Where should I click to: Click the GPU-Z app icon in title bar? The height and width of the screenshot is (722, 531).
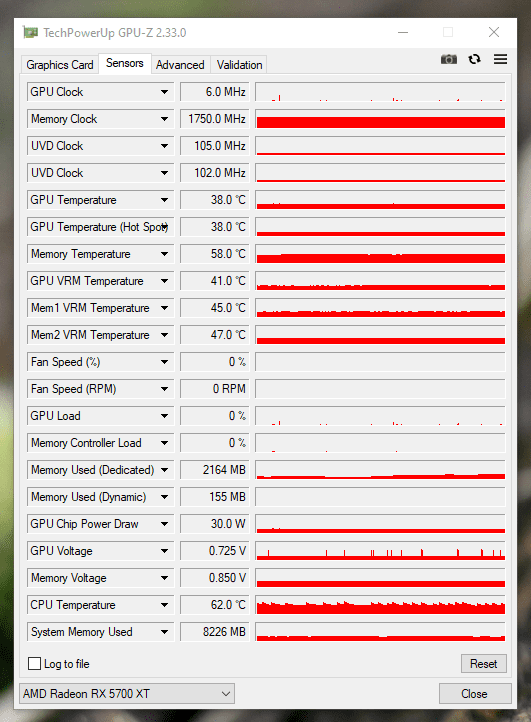30,33
